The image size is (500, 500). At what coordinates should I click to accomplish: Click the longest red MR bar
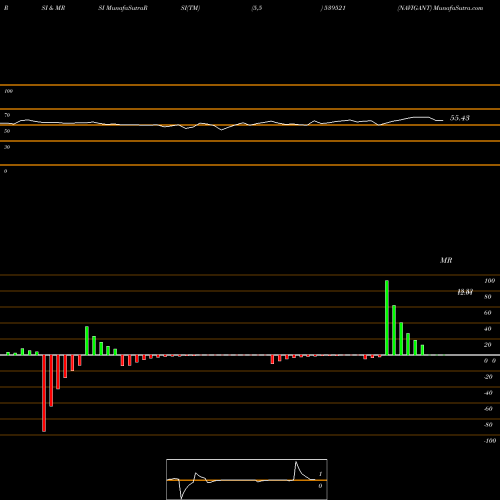[44, 393]
